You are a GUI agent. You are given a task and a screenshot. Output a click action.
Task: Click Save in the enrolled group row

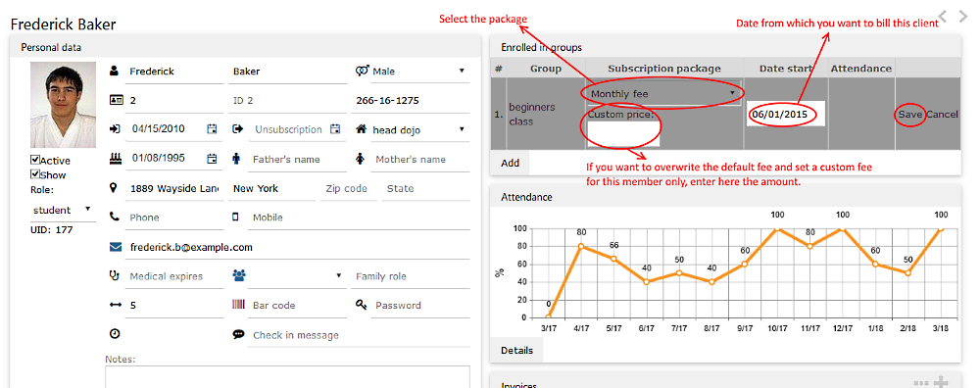coord(910,115)
